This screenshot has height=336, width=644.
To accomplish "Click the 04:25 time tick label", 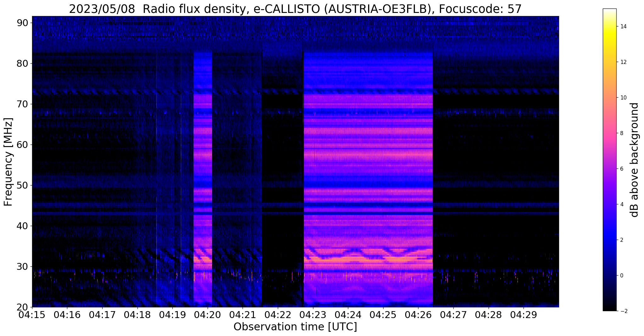I will coord(383,315).
